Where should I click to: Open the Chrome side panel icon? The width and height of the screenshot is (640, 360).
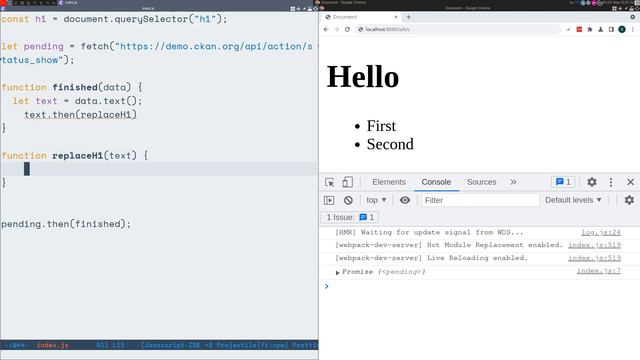tap(611, 29)
